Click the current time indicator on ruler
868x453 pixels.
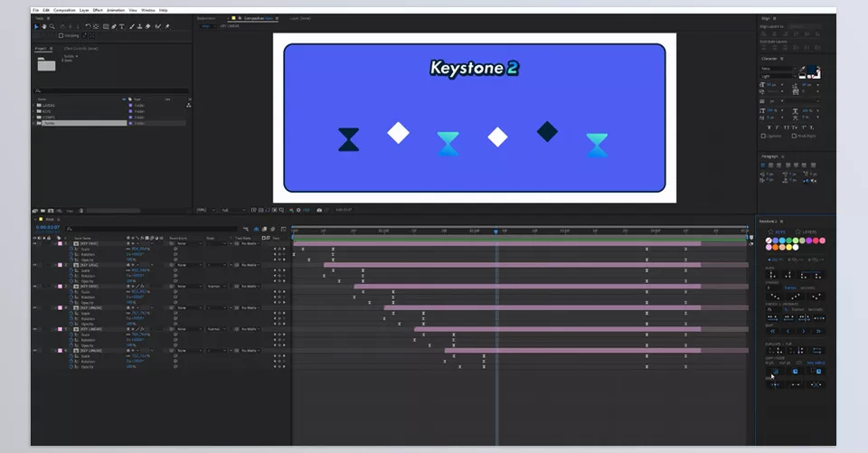(496, 231)
